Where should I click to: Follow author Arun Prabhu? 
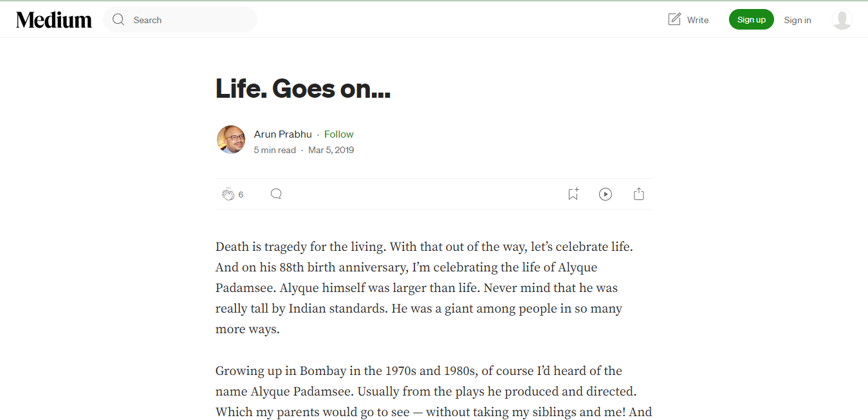pos(338,134)
